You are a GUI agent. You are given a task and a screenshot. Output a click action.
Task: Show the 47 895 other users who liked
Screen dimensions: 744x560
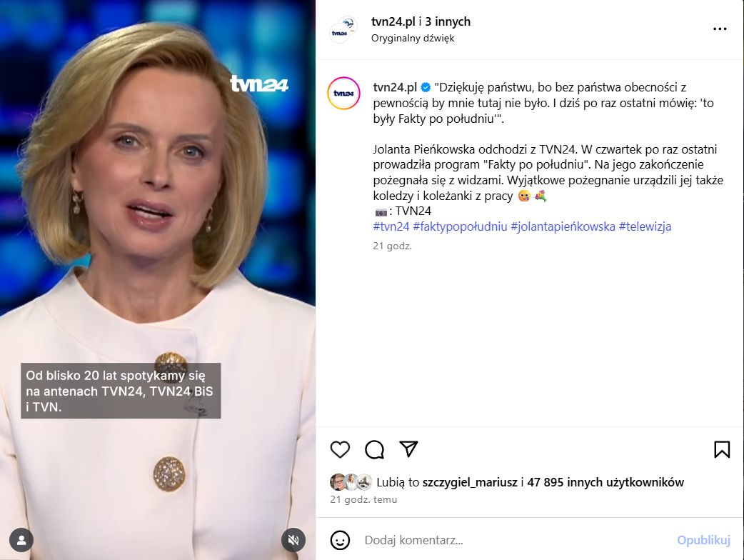pyautogui.click(x=605, y=482)
